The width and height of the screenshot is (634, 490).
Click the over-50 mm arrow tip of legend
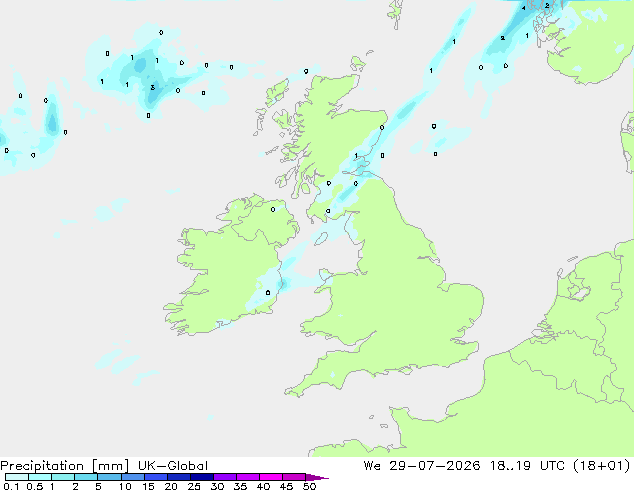pos(317,477)
